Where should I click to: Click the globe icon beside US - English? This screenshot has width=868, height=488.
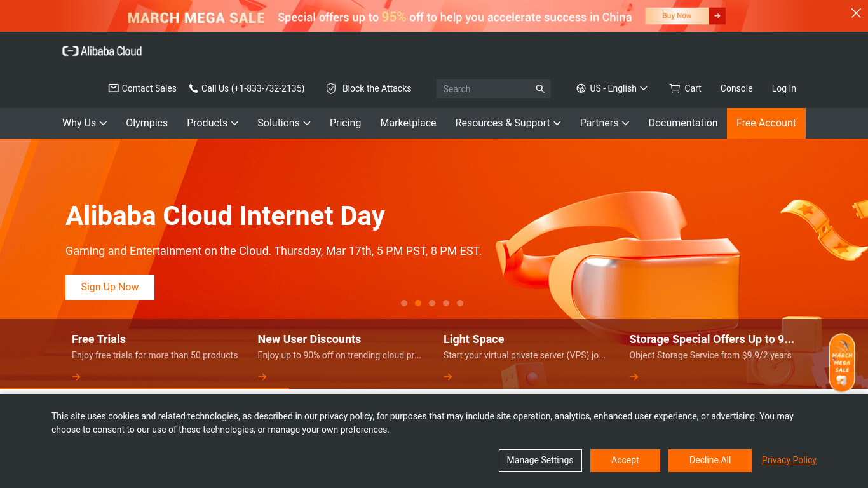click(581, 88)
